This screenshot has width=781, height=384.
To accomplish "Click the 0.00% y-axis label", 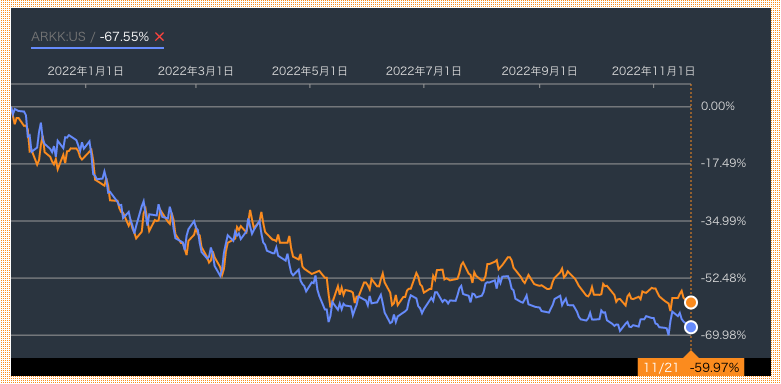I will coord(718,106).
